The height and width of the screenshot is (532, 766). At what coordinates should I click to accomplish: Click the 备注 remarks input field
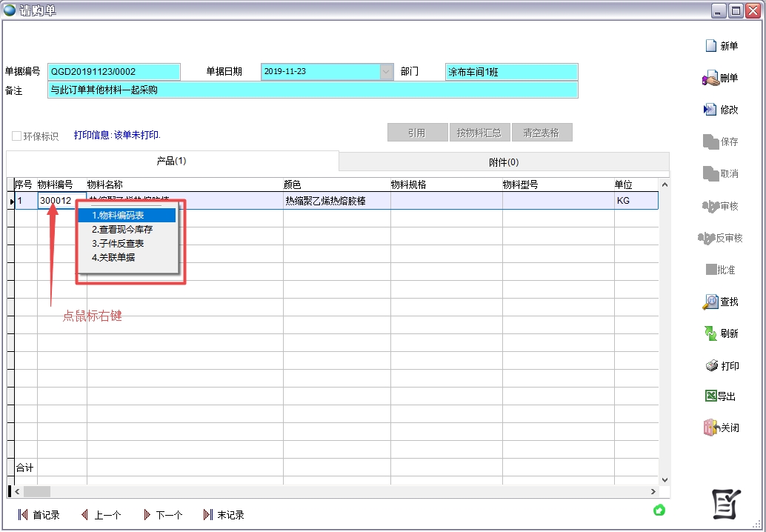312,90
